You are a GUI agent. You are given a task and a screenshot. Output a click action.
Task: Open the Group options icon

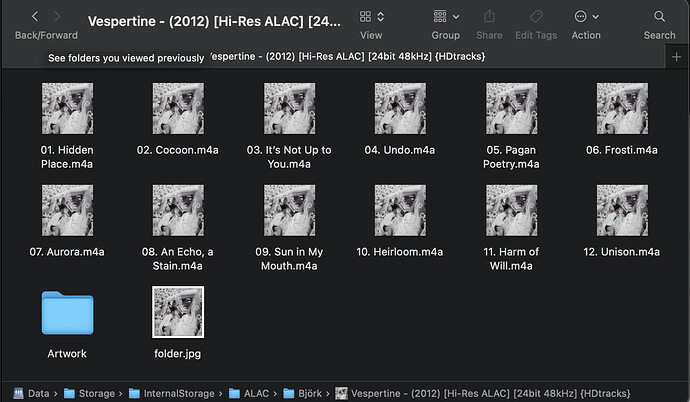(x=440, y=17)
